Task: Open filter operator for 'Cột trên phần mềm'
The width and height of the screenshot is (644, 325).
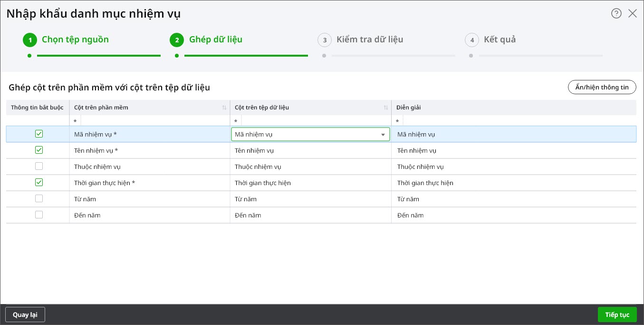Action: [x=75, y=121]
